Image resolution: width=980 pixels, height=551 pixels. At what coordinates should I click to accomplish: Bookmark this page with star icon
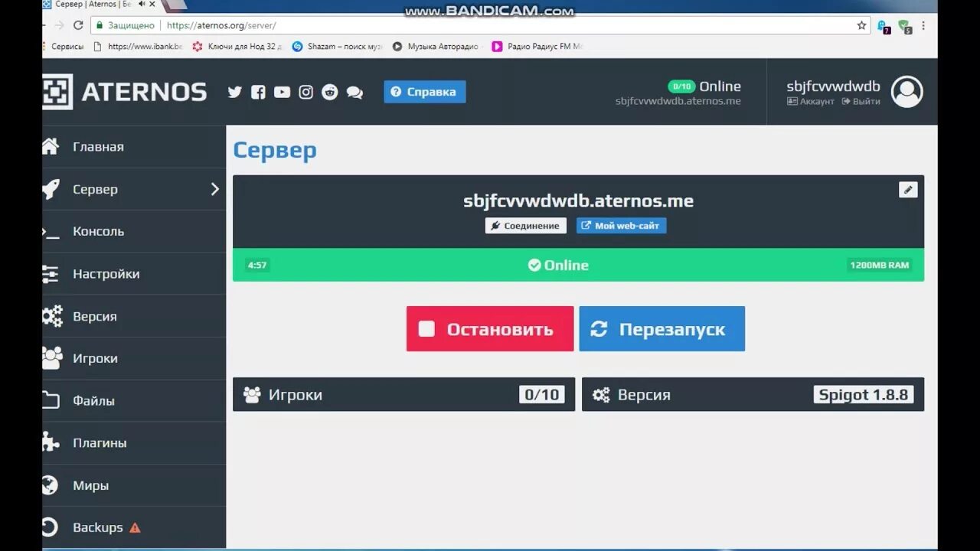click(861, 25)
